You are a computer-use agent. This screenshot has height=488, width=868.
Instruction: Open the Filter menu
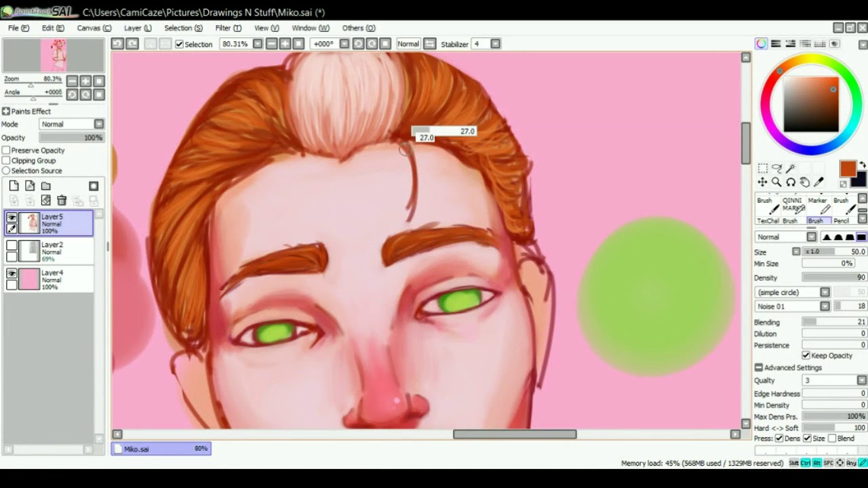[228, 28]
